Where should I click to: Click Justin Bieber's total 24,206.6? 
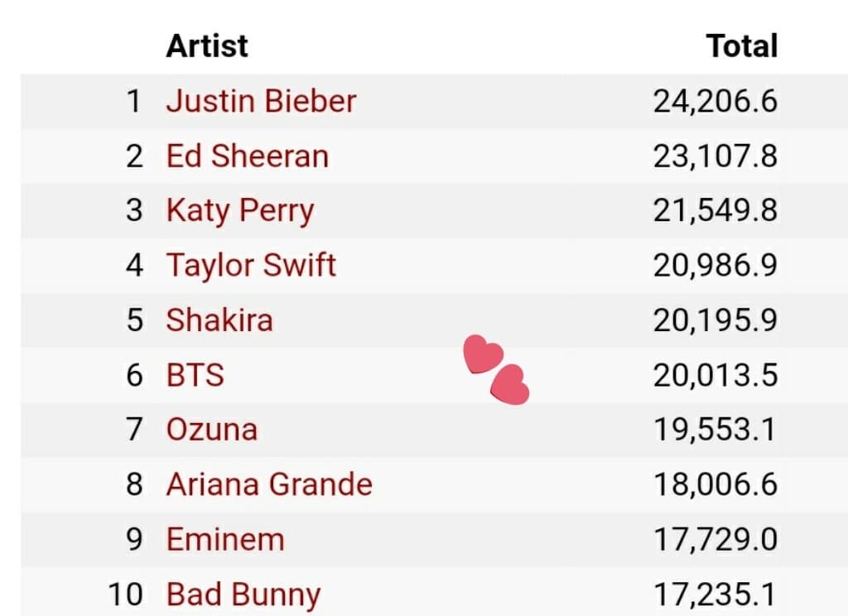(715, 102)
